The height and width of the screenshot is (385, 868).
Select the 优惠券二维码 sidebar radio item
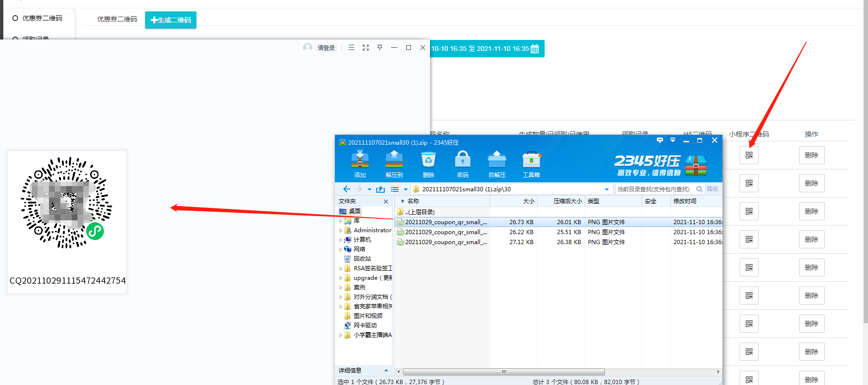[15, 18]
